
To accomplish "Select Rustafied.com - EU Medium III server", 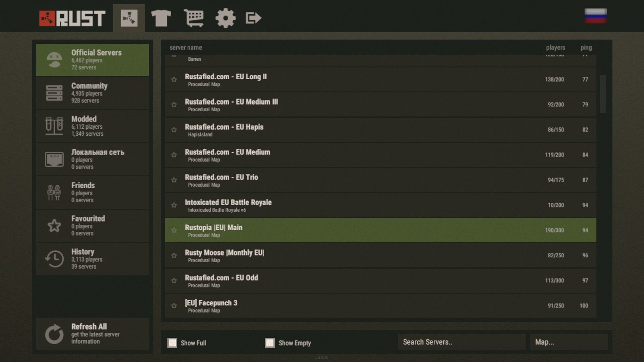I will (380, 105).
